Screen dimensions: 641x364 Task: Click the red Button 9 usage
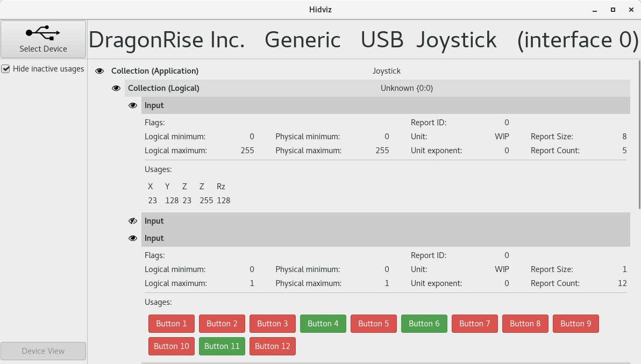click(x=575, y=324)
